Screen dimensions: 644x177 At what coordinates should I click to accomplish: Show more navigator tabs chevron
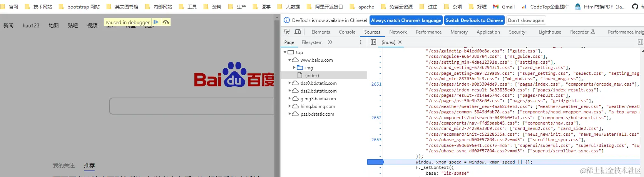pyautogui.click(x=330, y=42)
